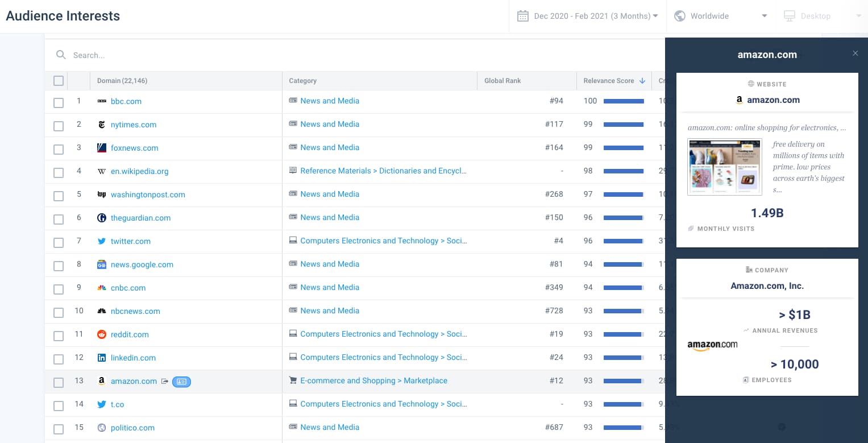Click the linkedin.com favicon
The width and height of the screenshot is (868, 443).
tap(102, 358)
